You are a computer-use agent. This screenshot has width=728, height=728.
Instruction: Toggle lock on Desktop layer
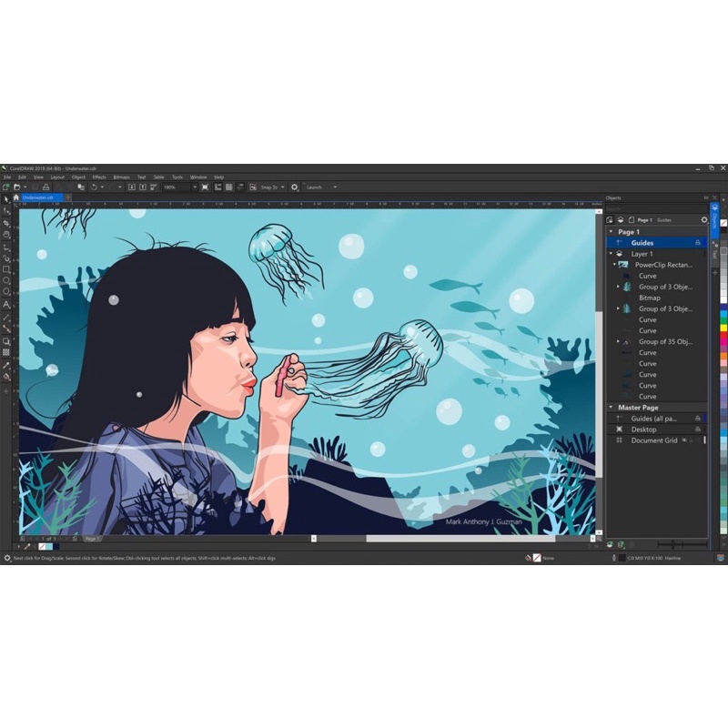(x=697, y=430)
